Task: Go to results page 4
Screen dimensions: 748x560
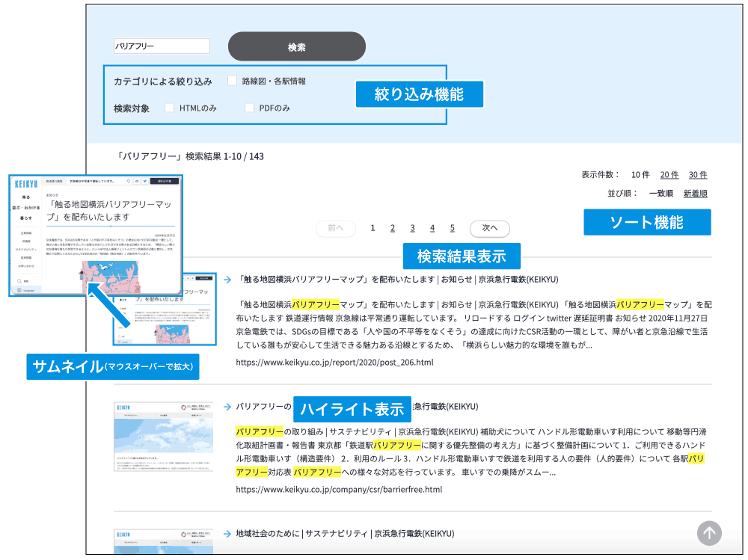Action: [432, 229]
